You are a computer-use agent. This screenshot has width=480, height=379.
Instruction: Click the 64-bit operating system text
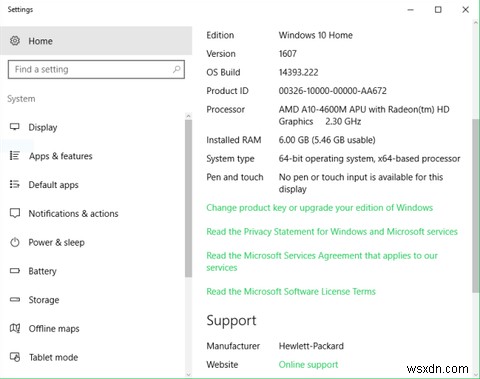click(369, 159)
